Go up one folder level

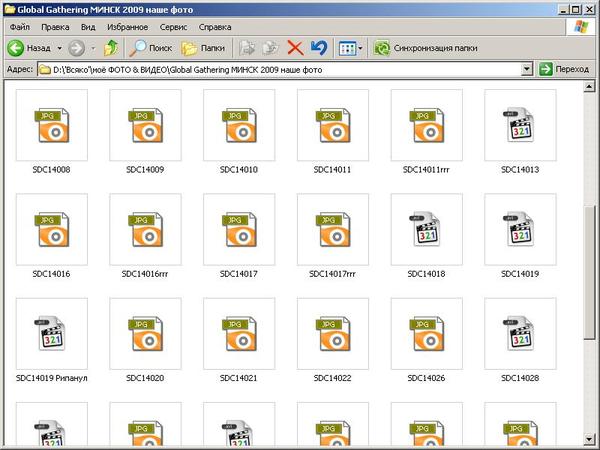[x=111, y=48]
